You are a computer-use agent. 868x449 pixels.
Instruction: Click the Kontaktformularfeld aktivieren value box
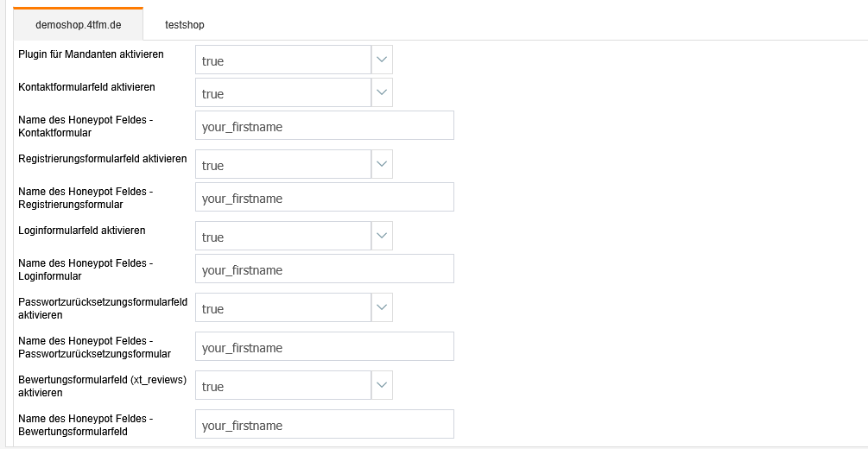(283, 93)
